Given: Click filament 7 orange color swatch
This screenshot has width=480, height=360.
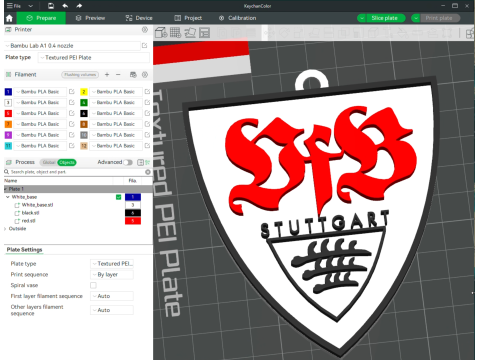Looking at the screenshot, I should tap(8, 124).
